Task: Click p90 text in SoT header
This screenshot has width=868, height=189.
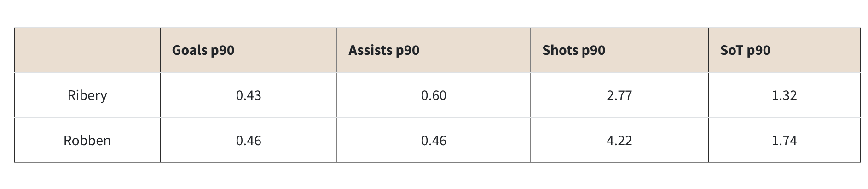Action: point(758,51)
